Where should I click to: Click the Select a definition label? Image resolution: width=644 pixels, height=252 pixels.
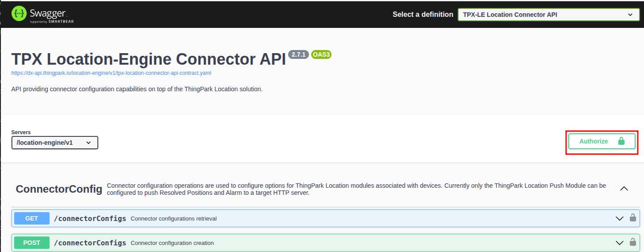(x=423, y=15)
